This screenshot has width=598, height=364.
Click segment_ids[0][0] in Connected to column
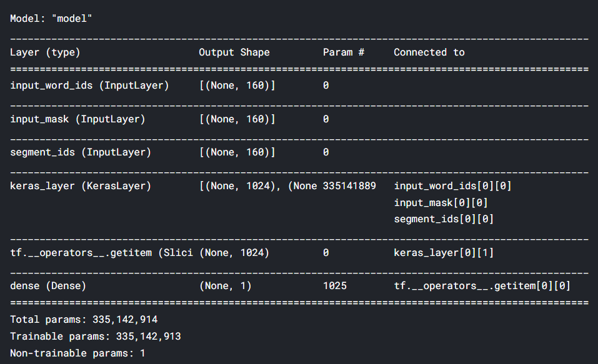(x=444, y=219)
